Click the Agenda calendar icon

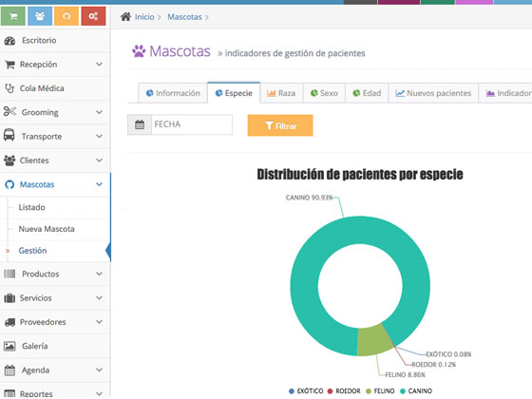coord(9,370)
